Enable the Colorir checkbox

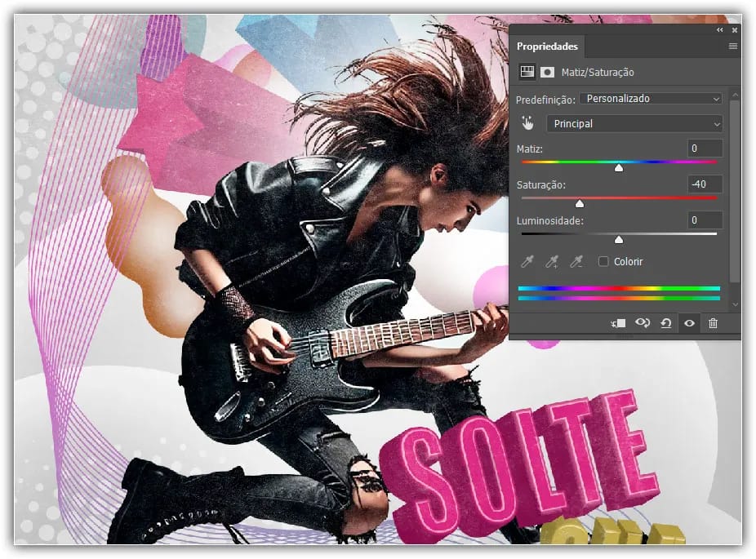(603, 261)
